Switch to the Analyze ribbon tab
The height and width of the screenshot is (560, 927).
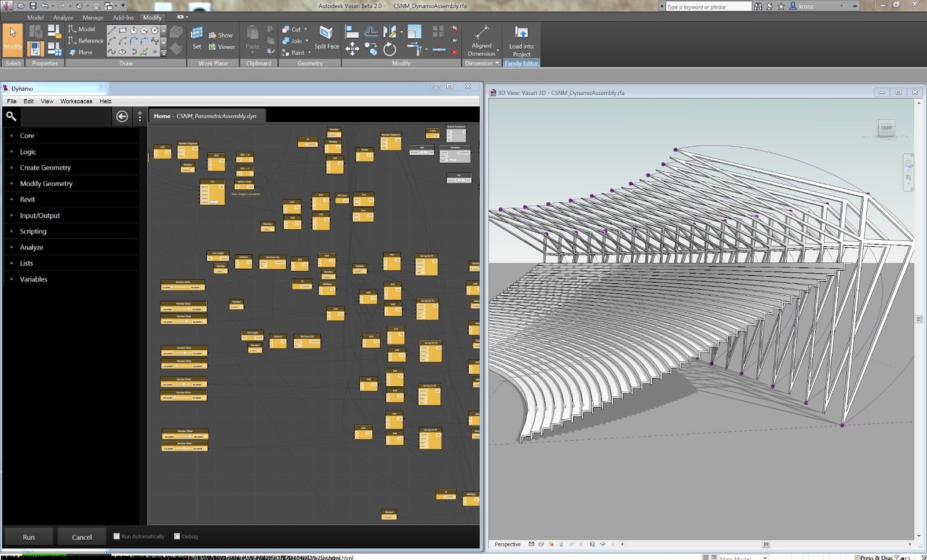(63, 17)
